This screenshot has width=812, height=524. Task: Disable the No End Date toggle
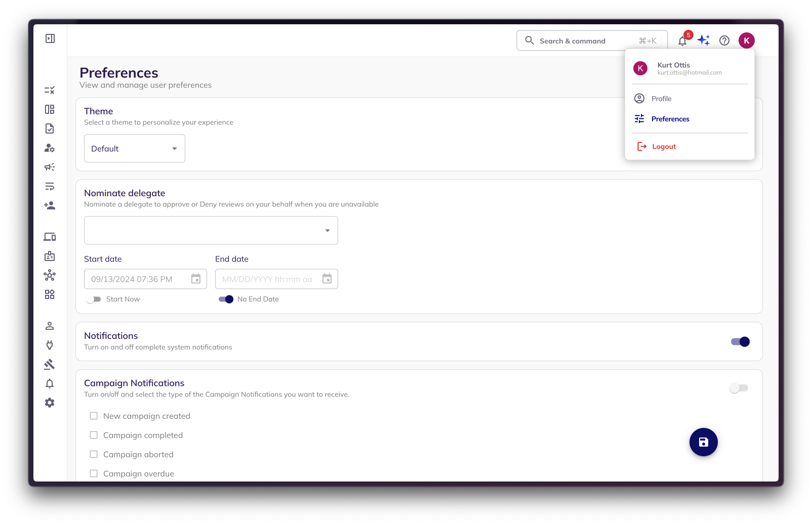[226, 299]
